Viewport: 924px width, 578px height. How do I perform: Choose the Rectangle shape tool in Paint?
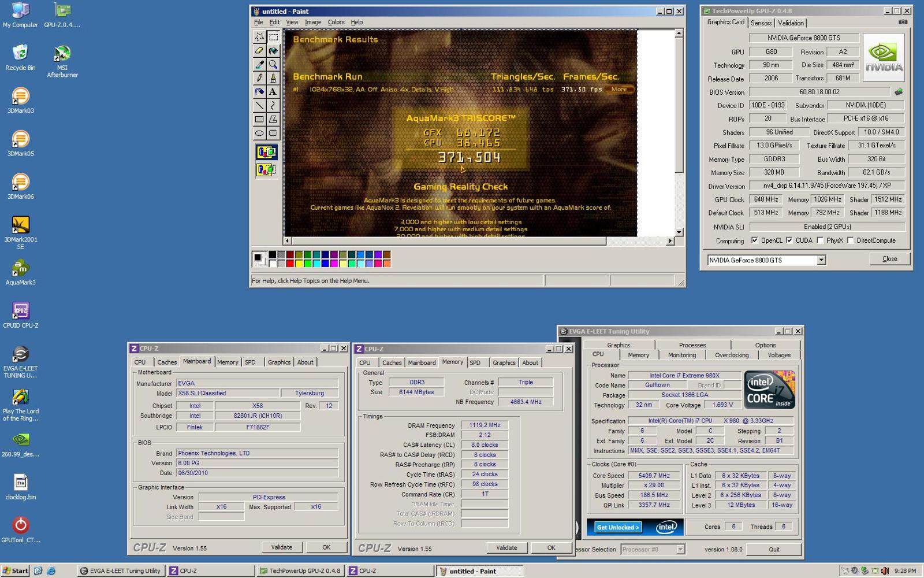point(259,119)
